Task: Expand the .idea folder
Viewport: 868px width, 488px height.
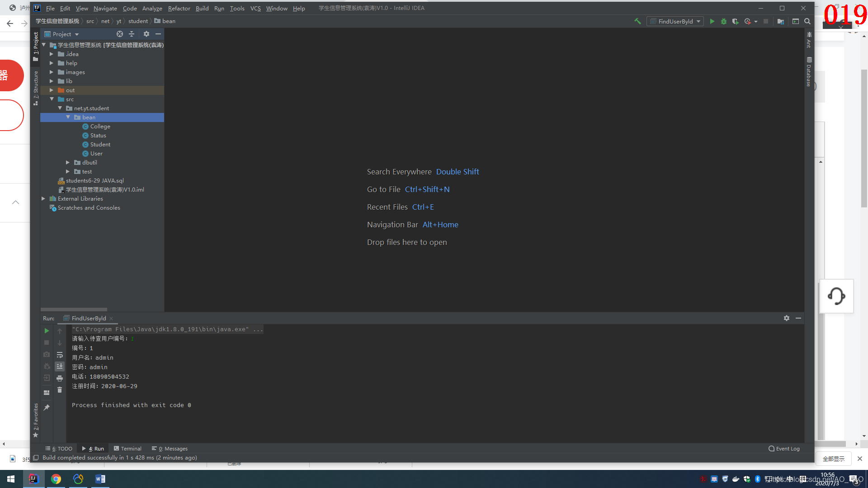Action: click(52, 54)
